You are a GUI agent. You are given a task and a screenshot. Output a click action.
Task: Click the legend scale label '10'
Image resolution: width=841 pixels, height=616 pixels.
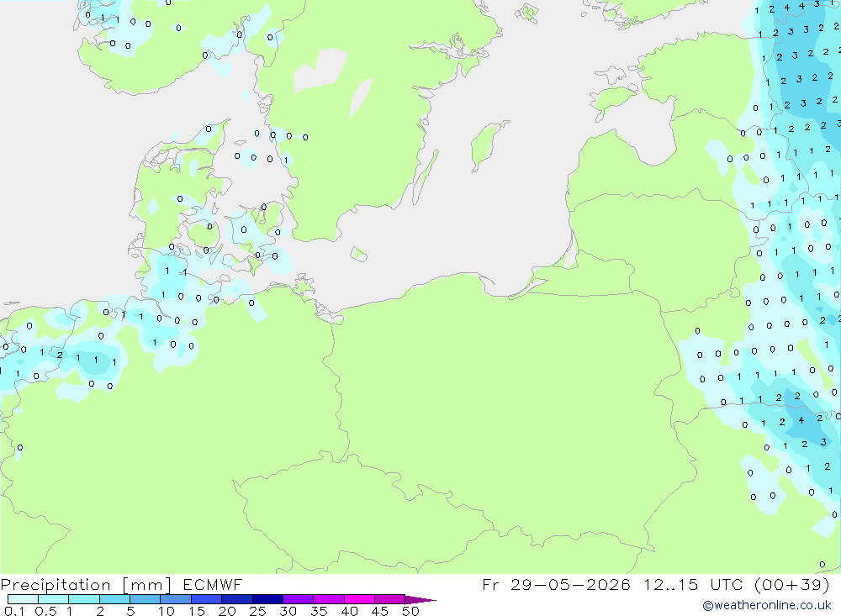[x=167, y=611]
